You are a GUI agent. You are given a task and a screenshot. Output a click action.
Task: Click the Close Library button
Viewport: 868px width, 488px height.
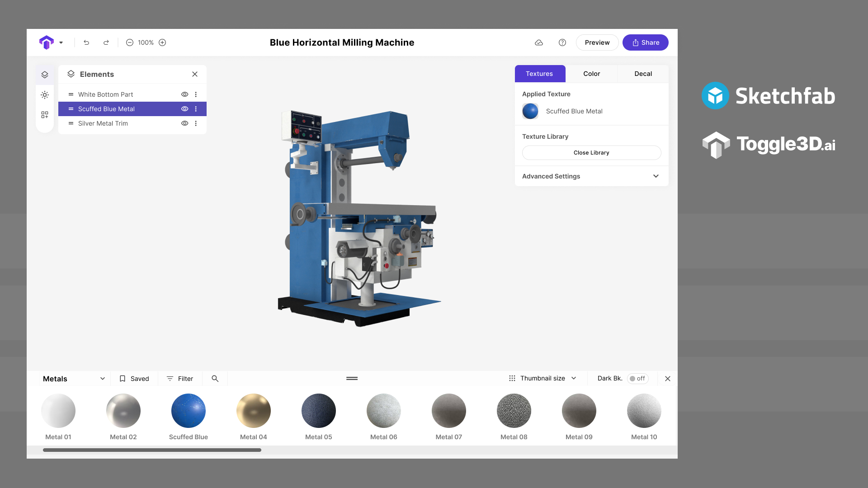[591, 153]
